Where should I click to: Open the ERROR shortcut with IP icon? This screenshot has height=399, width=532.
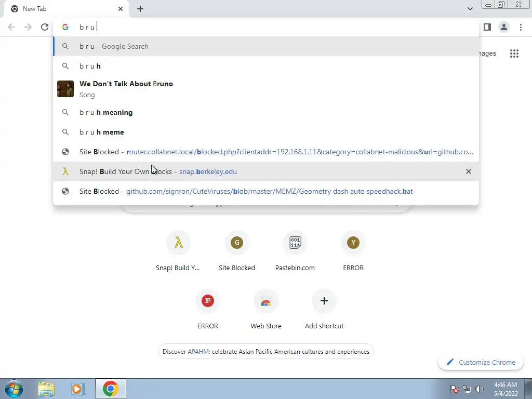(208, 310)
